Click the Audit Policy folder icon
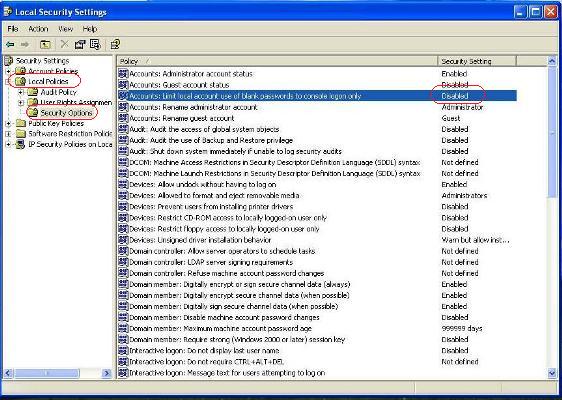The image size is (562, 400). 33,92
